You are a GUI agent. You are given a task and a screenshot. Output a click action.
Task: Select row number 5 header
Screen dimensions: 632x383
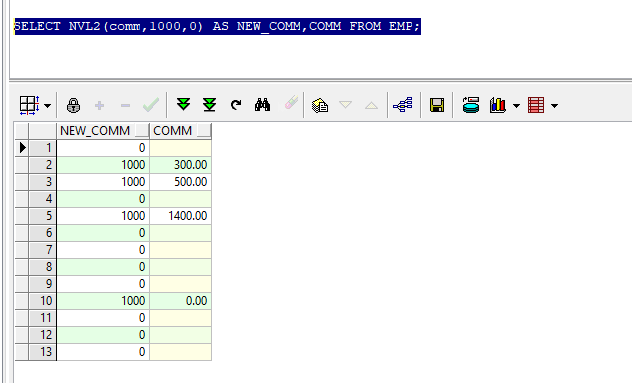(x=42, y=216)
